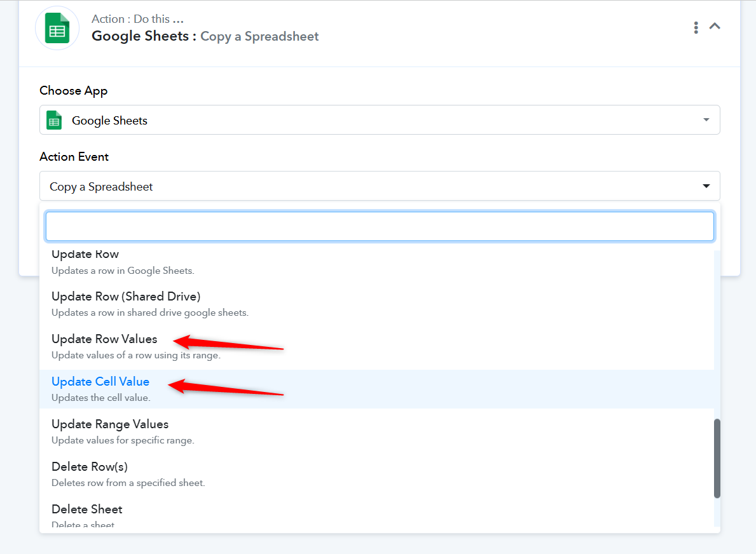756x554 pixels.
Task: Focus the action event search field
Action: [x=380, y=226]
